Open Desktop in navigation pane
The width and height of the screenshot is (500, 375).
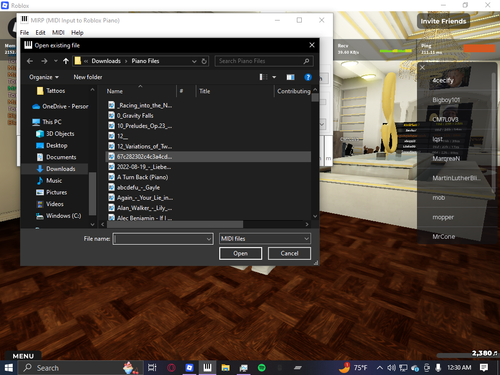click(52, 145)
